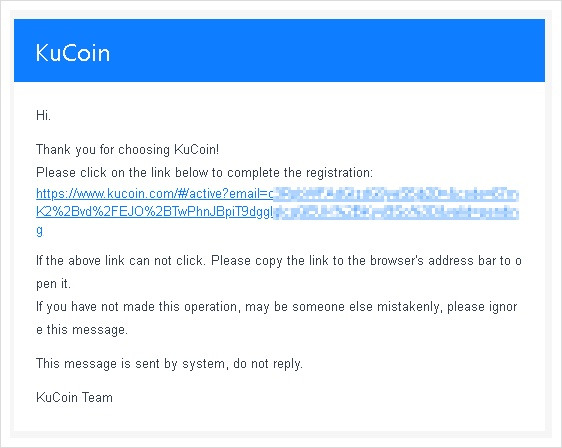Click the "e this message." wrapped line
Screen dimensions: 562x448
coord(82,330)
